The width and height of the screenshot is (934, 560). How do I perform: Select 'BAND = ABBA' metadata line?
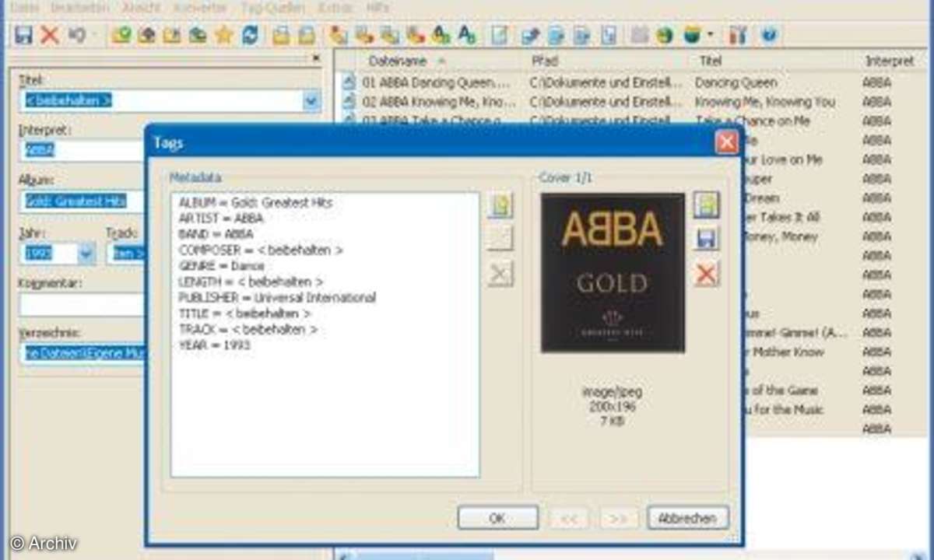[216, 234]
